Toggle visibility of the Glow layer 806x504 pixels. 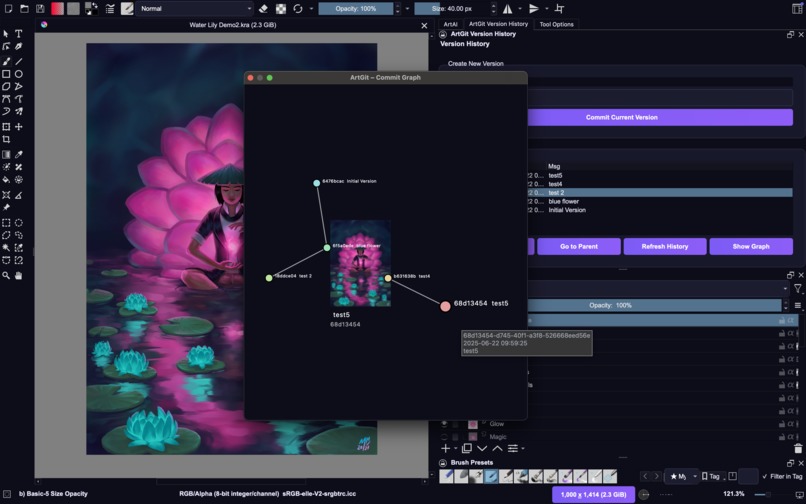(444, 424)
